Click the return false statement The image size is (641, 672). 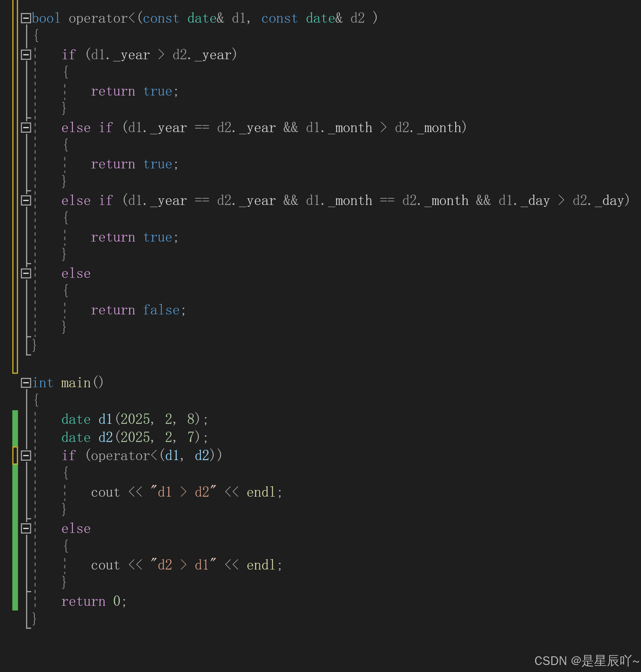point(138,310)
